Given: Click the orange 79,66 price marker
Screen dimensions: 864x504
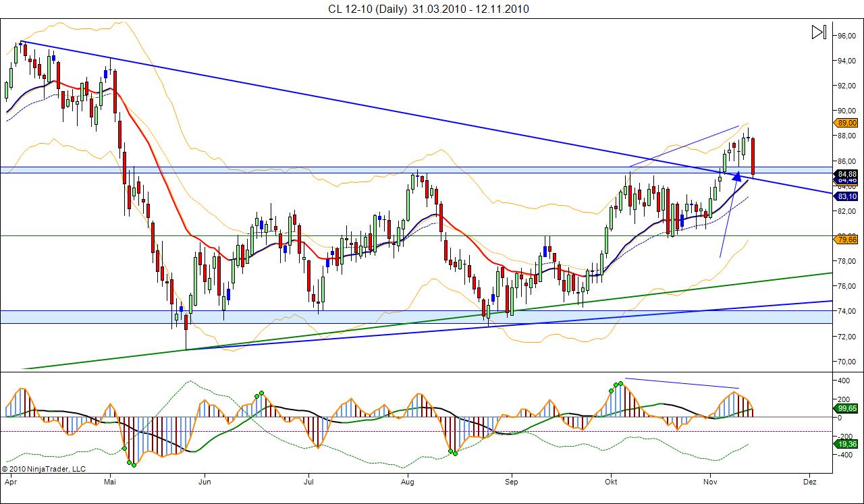Looking at the screenshot, I should (846, 239).
